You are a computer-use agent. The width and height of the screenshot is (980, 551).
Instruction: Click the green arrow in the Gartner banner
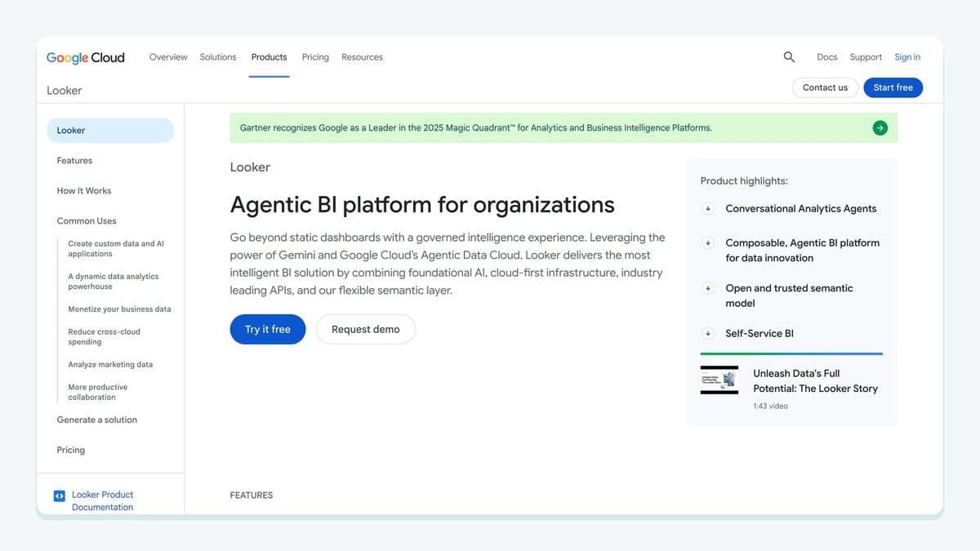tap(880, 127)
